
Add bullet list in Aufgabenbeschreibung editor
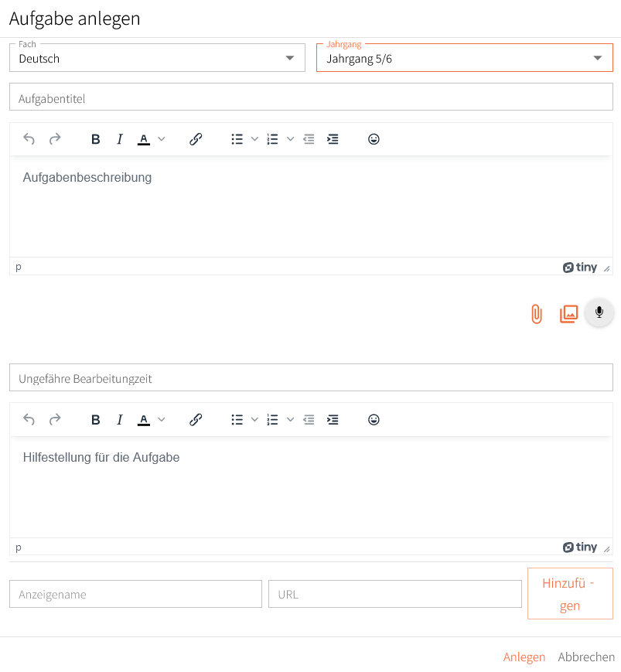pos(237,139)
